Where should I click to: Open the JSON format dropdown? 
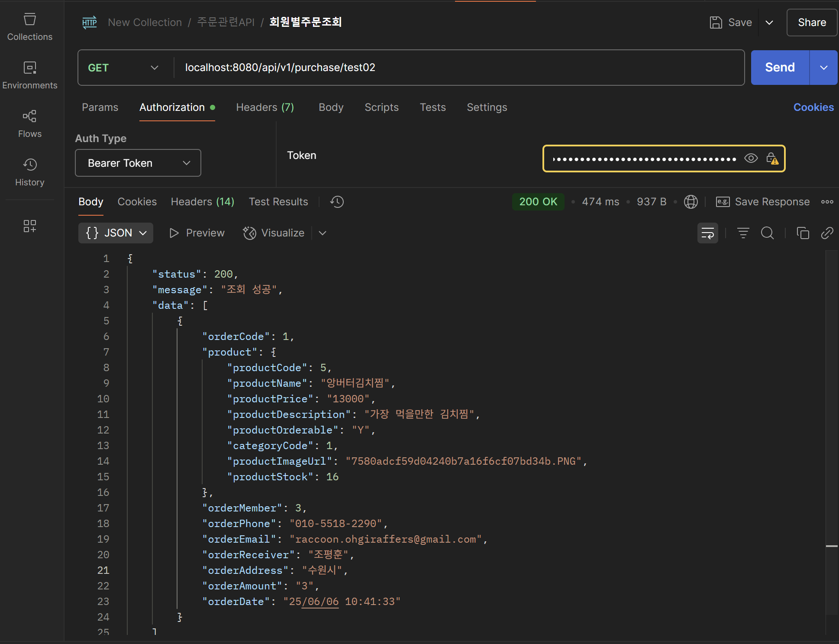[x=116, y=233]
